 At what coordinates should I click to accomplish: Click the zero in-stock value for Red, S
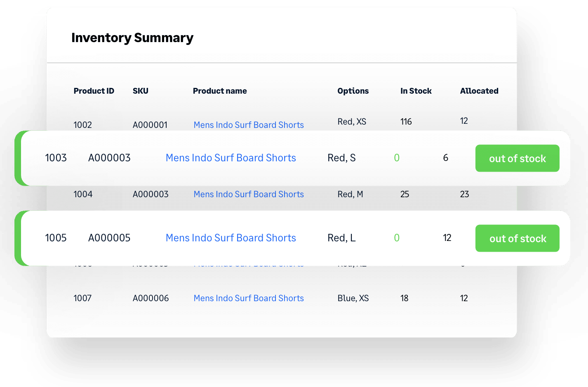(x=397, y=158)
